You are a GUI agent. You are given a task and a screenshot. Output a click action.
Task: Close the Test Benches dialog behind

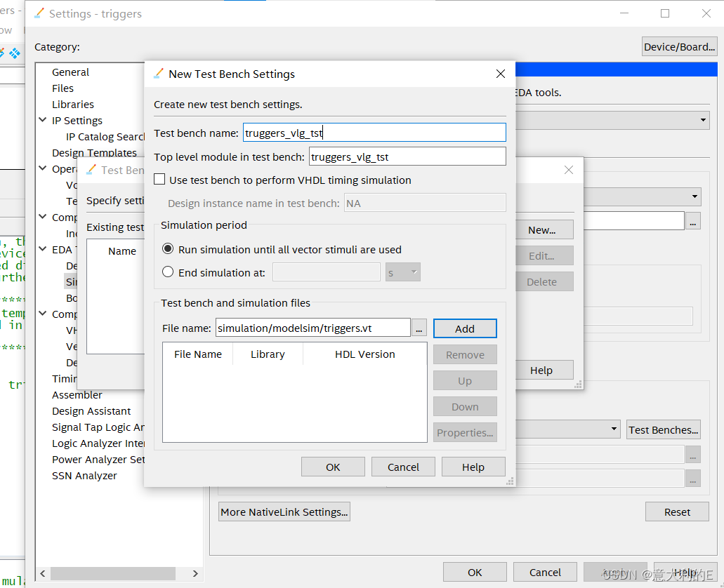[x=569, y=170]
